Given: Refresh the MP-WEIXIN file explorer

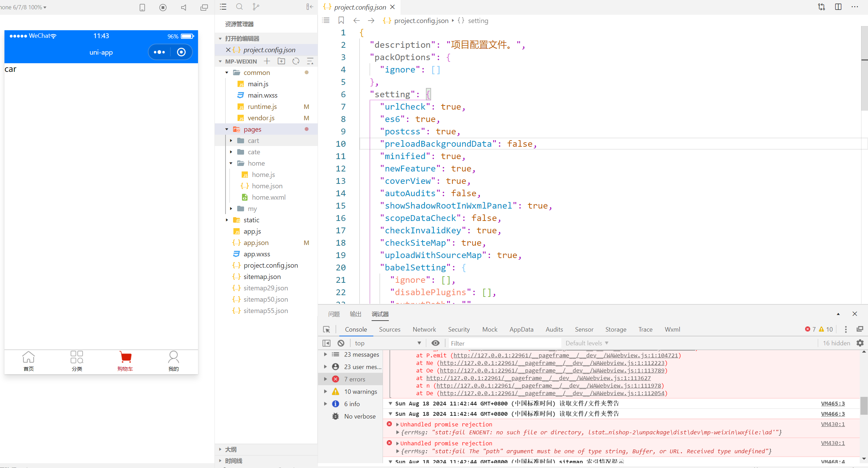Looking at the screenshot, I should point(296,61).
